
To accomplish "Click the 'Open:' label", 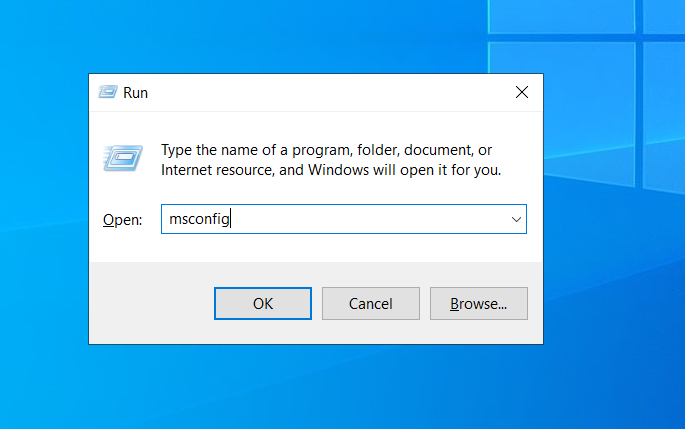I will click(x=122, y=220).
